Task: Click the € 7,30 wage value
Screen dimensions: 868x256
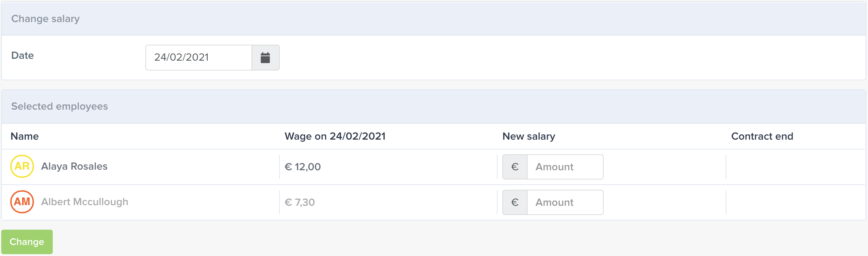Action: pyautogui.click(x=300, y=202)
